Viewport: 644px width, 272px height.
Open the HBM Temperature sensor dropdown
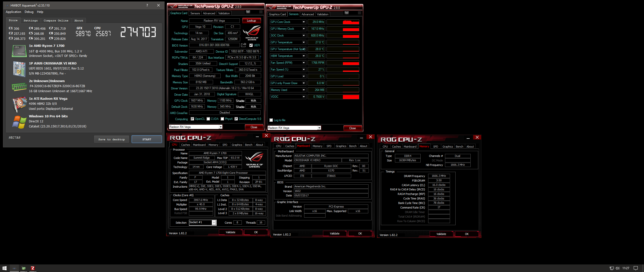(x=304, y=56)
